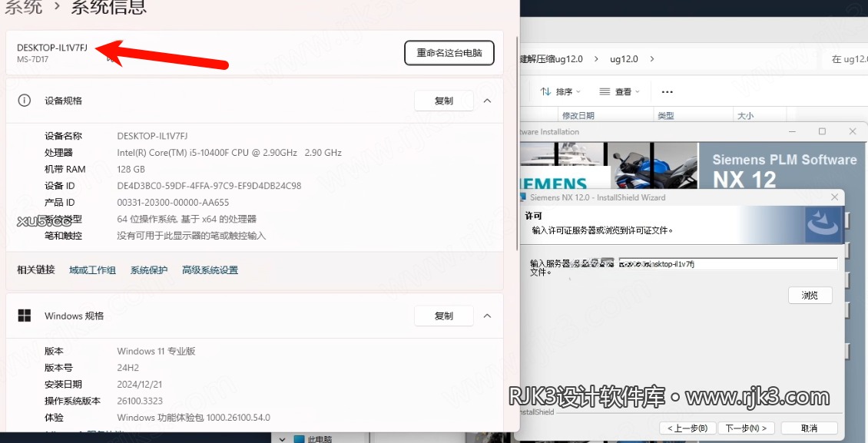Click the Windows logo icon beside Windows 规格

(x=25, y=316)
